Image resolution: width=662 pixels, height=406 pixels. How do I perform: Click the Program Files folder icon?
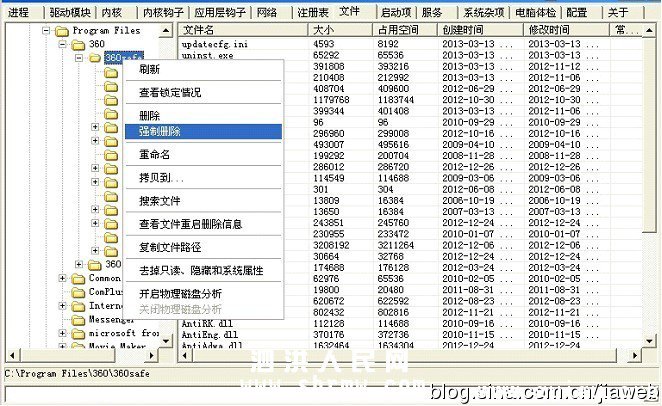click(x=62, y=31)
